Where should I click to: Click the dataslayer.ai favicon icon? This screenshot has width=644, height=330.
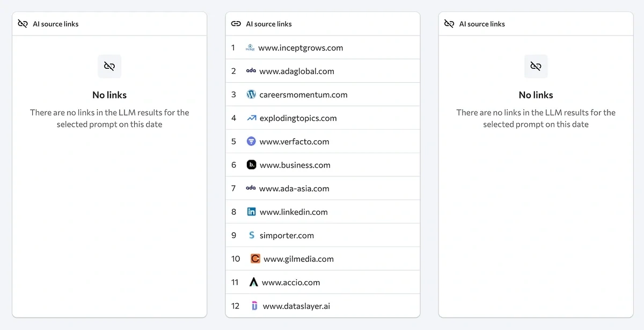(x=254, y=306)
